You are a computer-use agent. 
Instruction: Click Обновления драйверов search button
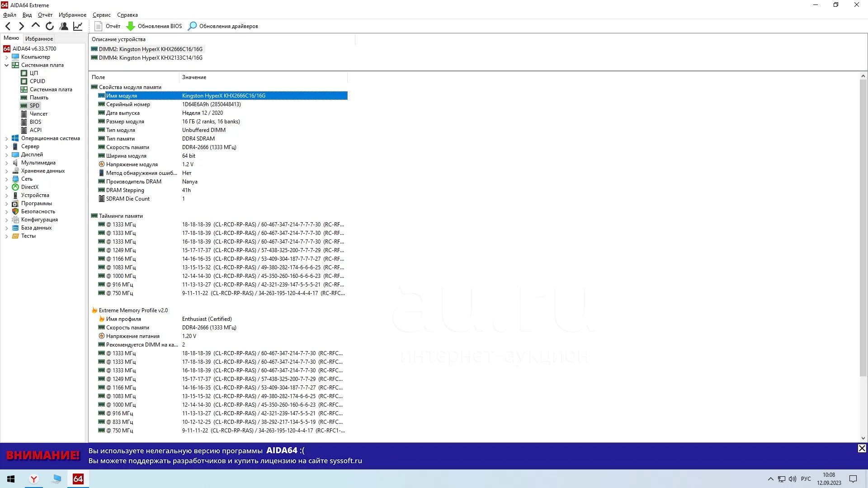(x=223, y=26)
